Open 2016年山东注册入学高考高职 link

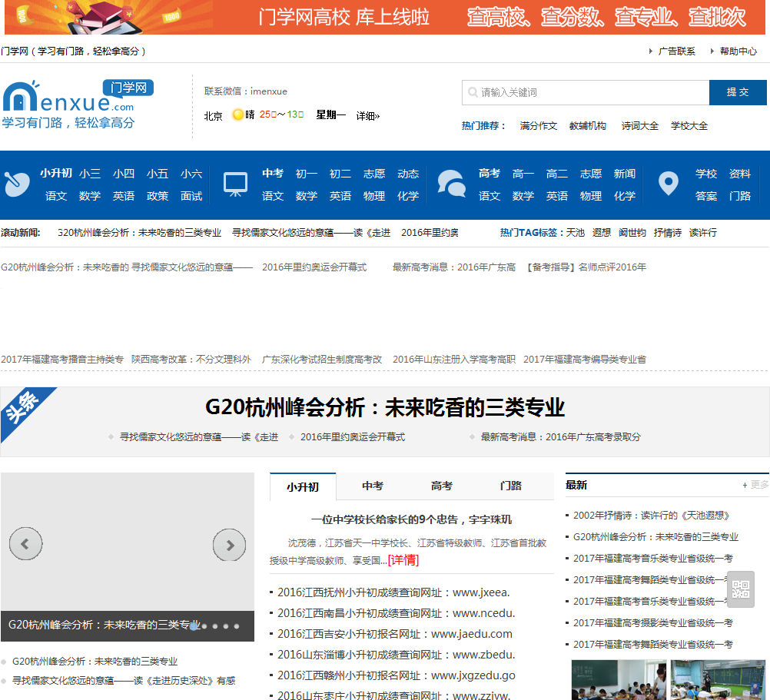454,360
